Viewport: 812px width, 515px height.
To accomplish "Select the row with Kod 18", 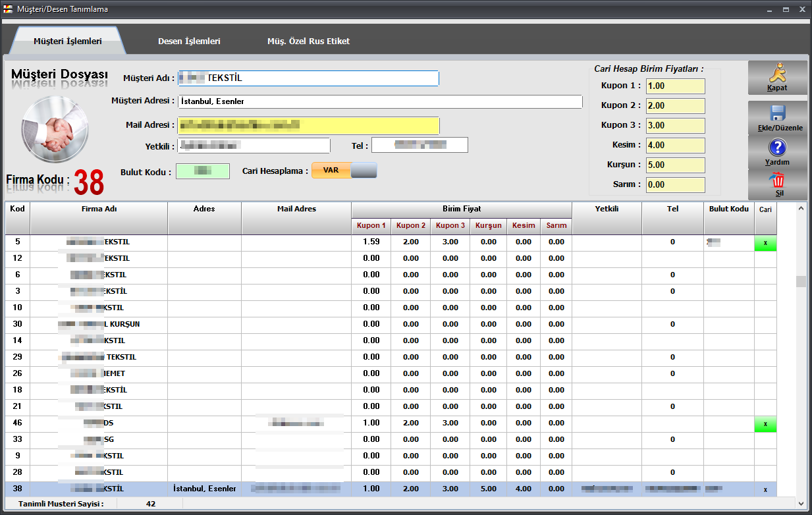I will [x=391, y=391].
